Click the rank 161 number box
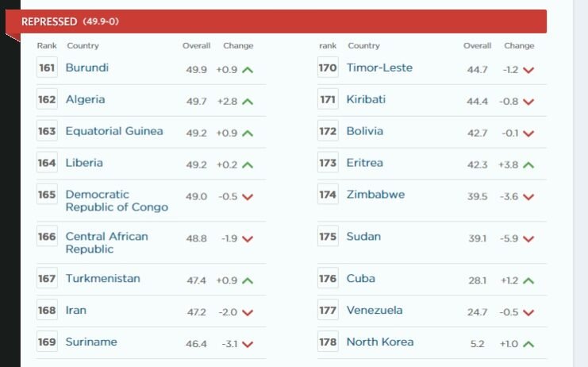This screenshot has width=588, height=367. pyautogui.click(x=47, y=68)
